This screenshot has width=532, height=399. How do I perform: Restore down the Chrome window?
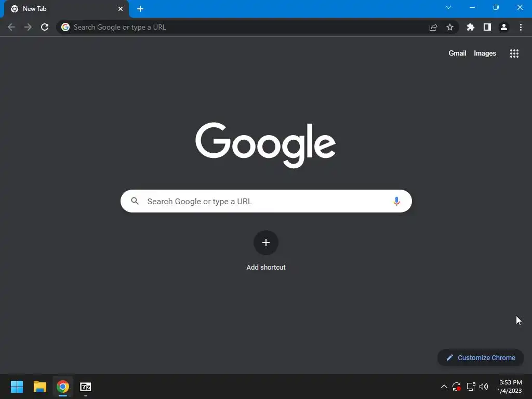pyautogui.click(x=496, y=7)
